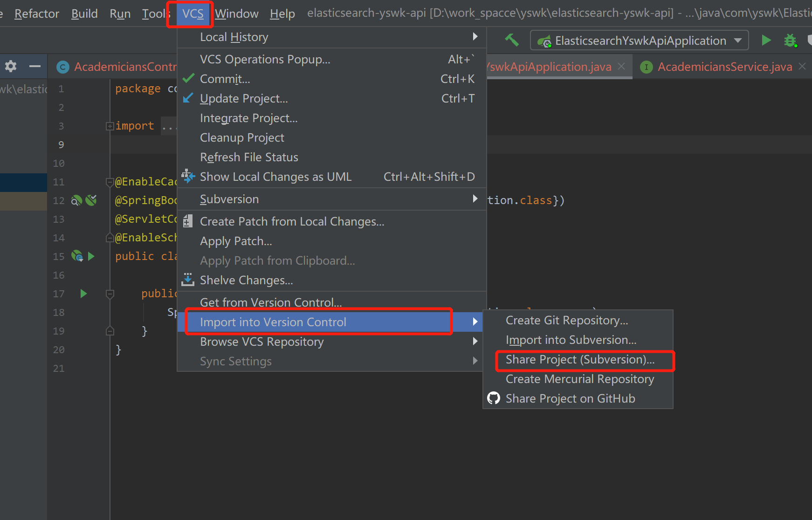Hide the project panel with the minus icon

(35, 66)
